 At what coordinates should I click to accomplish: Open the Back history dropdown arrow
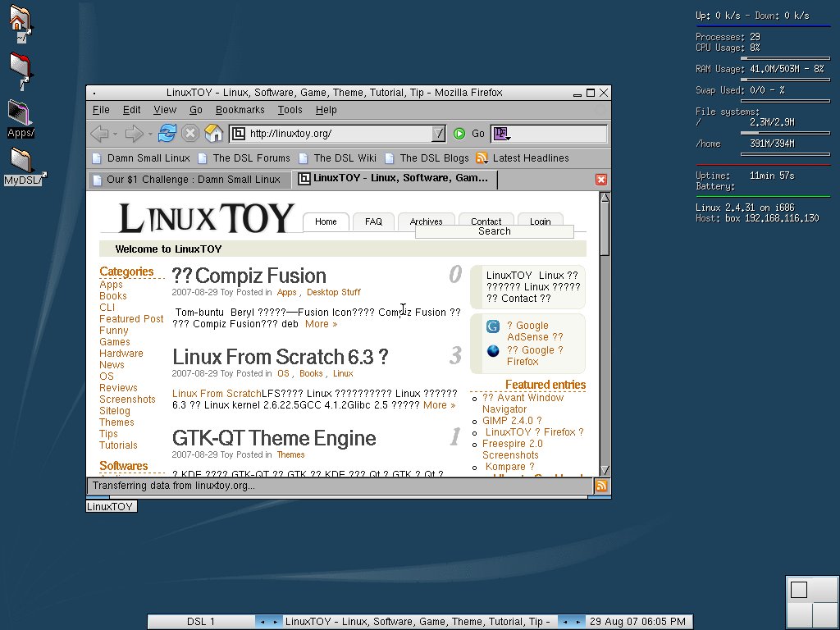click(x=116, y=134)
